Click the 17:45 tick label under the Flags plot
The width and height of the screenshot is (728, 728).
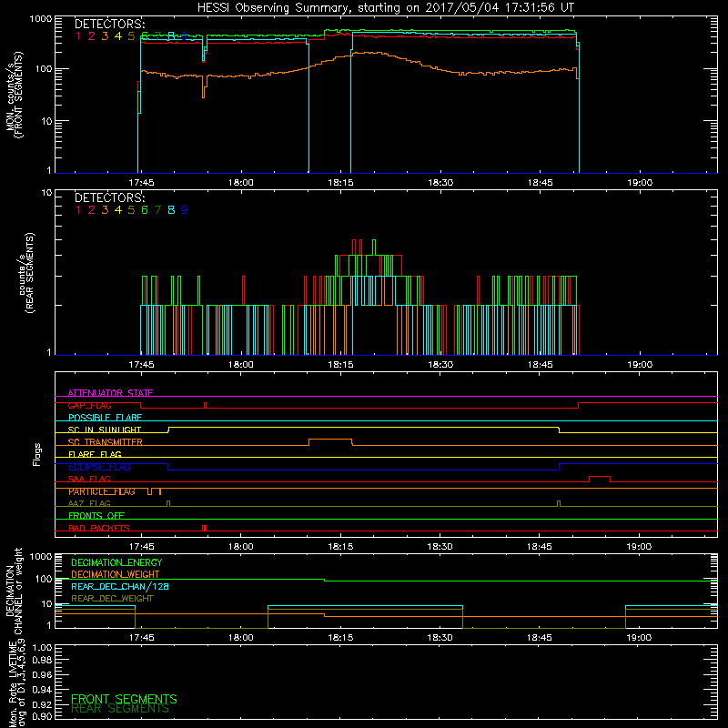(x=141, y=547)
